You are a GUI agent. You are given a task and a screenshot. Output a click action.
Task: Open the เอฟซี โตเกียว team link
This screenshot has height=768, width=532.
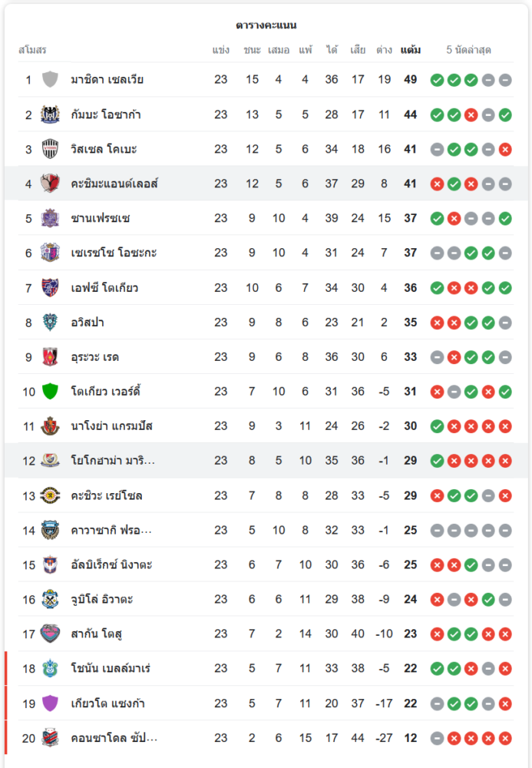click(x=104, y=288)
